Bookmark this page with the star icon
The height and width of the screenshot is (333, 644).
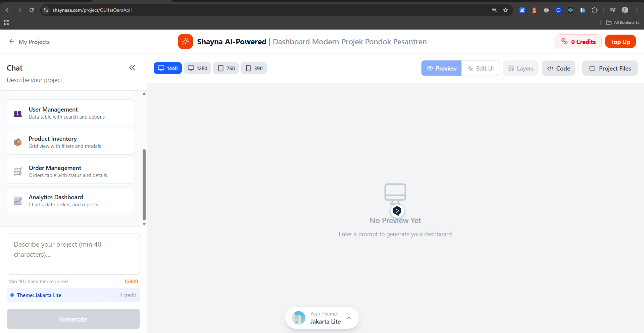pyautogui.click(x=505, y=10)
